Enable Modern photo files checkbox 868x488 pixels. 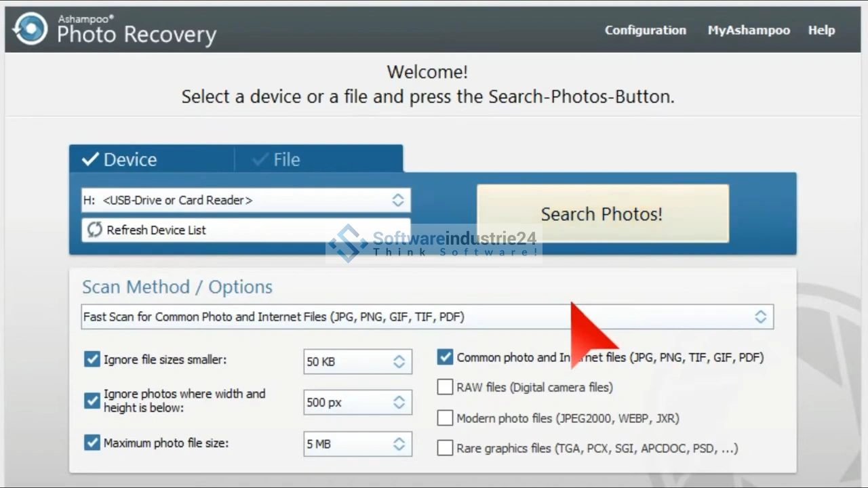(445, 418)
